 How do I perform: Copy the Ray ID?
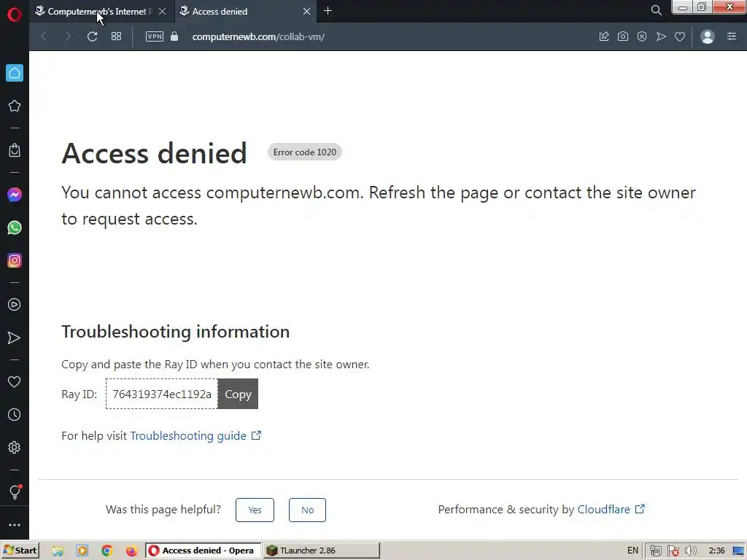(239, 394)
